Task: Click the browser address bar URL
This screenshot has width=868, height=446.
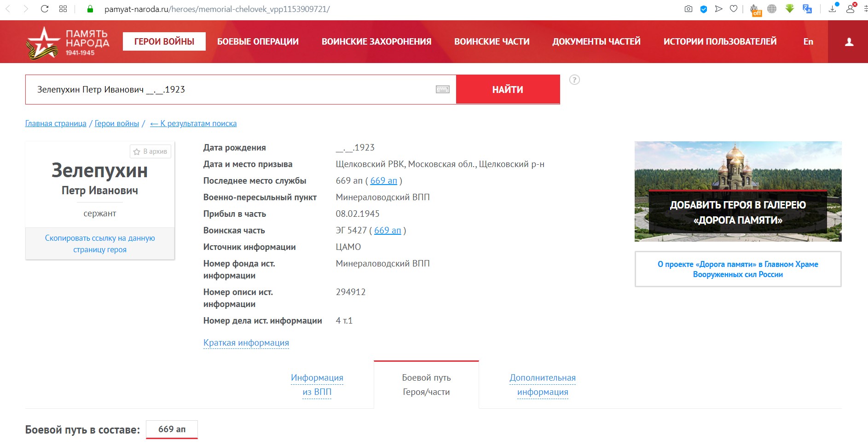Action: pyautogui.click(x=217, y=9)
